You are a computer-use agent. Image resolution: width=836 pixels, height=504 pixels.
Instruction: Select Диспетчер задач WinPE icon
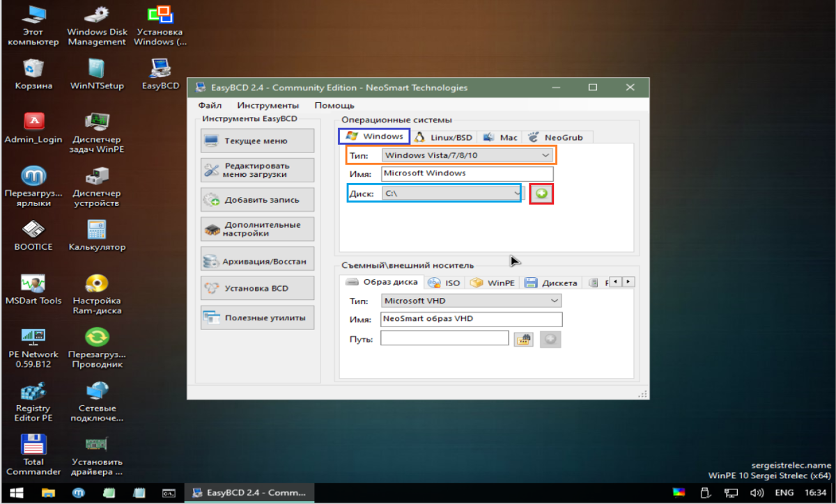(x=97, y=133)
